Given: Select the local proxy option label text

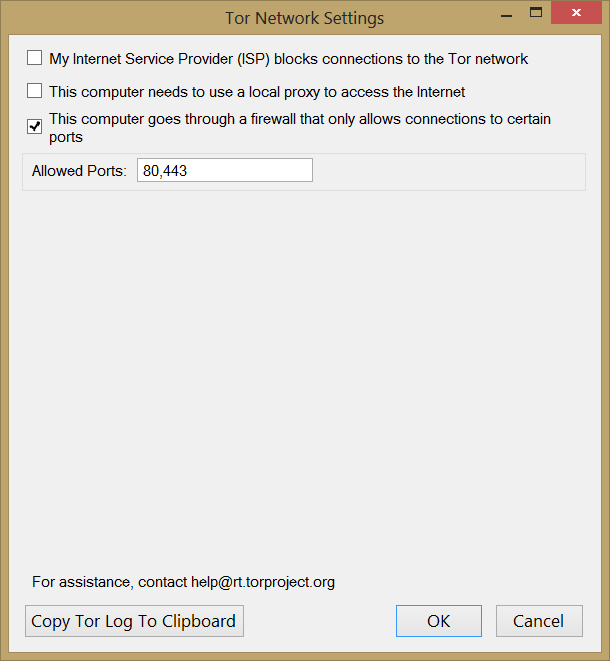Looking at the screenshot, I should click(x=257, y=92).
